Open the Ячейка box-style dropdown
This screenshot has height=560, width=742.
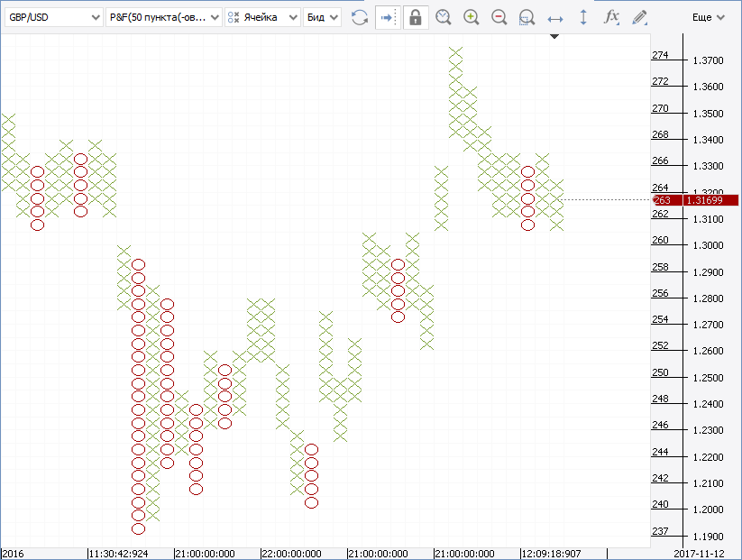click(262, 17)
